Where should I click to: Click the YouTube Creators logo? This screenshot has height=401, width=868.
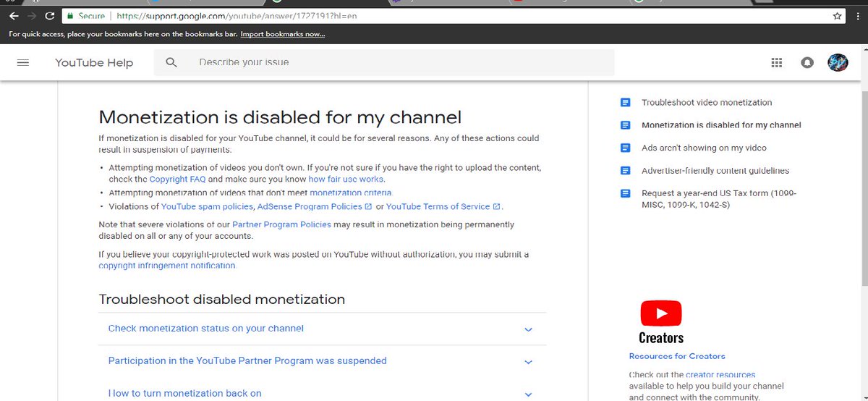tap(661, 322)
